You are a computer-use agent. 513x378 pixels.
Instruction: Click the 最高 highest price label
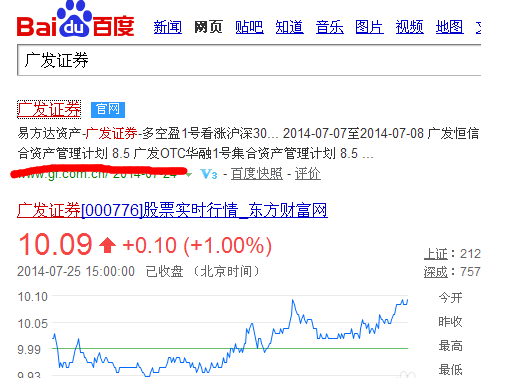[x=450, y=346]
